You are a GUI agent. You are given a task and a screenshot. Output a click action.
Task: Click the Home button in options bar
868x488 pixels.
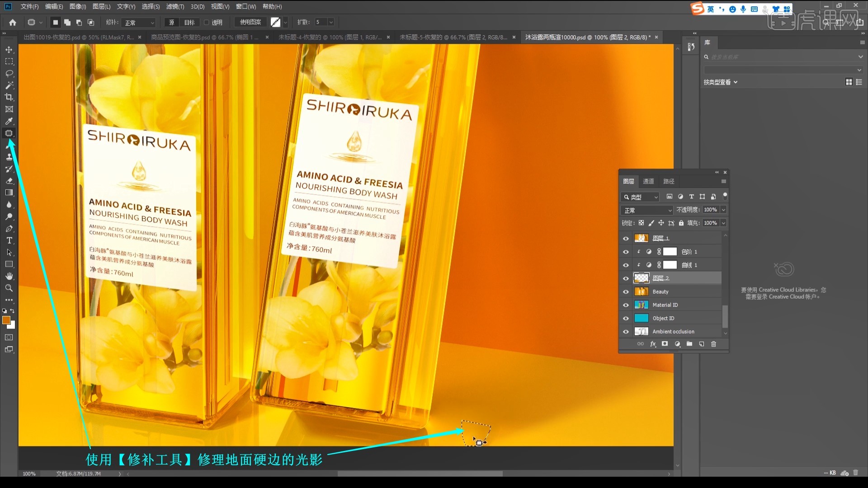coord(13,22)
